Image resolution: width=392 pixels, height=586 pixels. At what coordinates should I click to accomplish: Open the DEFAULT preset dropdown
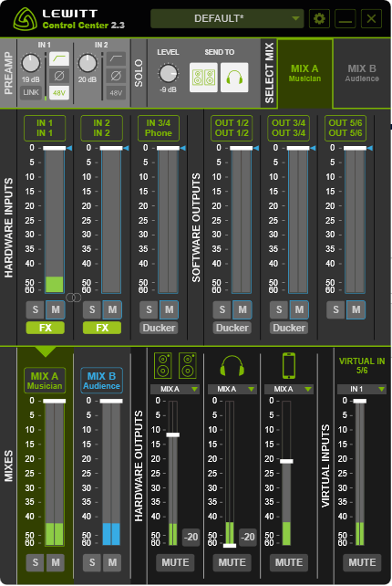coord(227,18)
